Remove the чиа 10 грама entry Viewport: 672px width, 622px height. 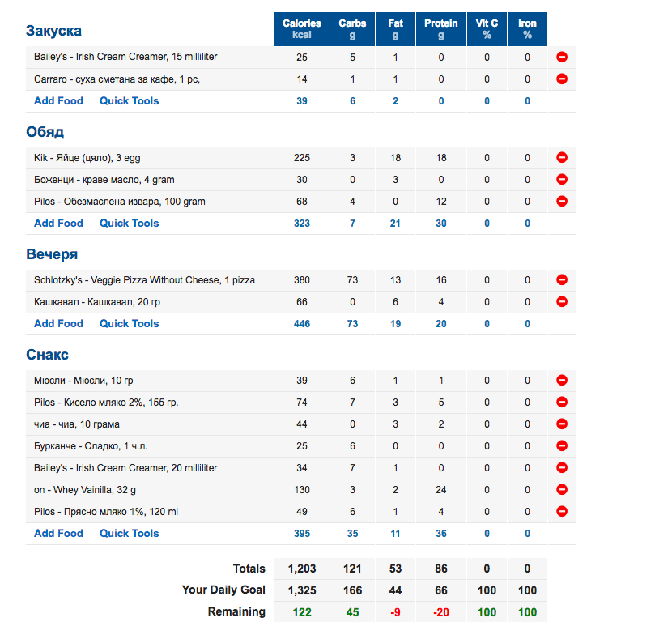(x=562, y=424)
